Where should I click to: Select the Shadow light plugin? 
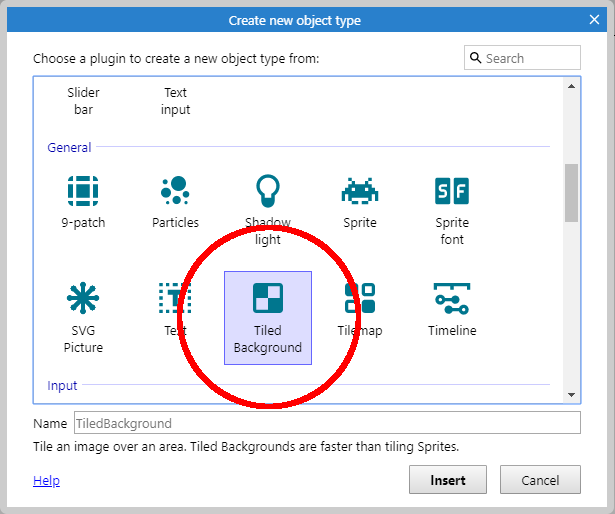click(267, 191)
